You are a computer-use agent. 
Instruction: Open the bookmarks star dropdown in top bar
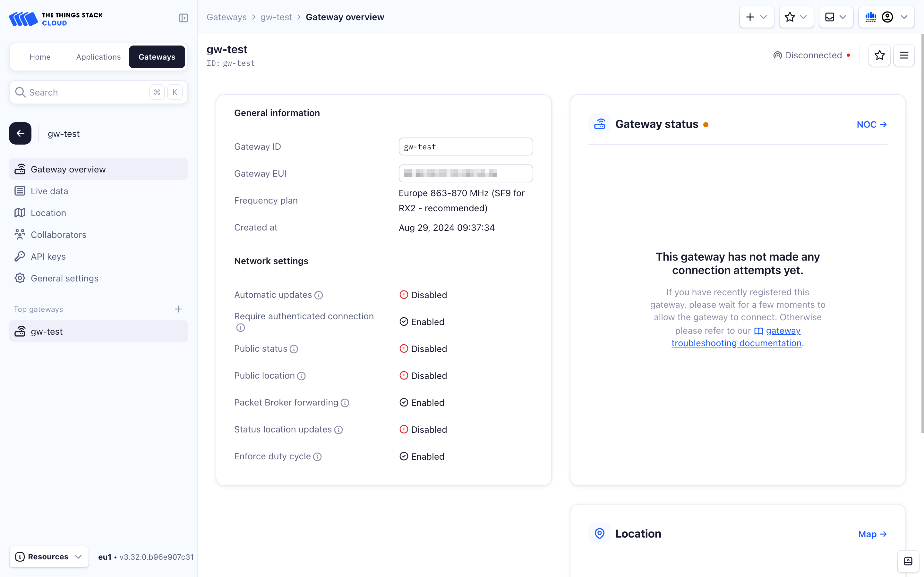796,17
